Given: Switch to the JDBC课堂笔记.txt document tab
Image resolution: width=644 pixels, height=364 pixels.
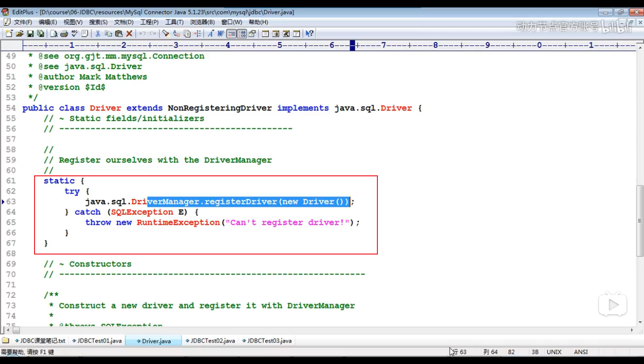Looking at the screenshot, I should (x=40, y=341).
